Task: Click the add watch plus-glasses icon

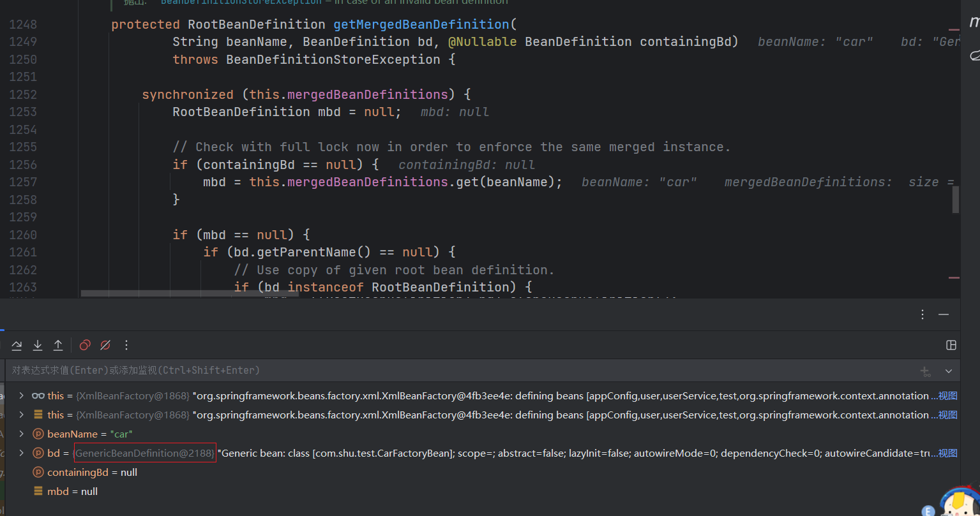Action: click(925, 371)
